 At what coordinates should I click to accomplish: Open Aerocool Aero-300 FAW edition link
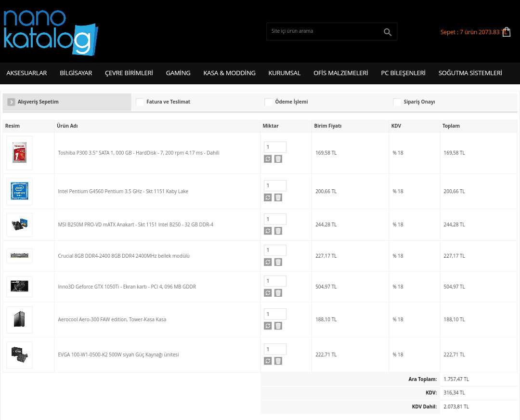coord(112,319)
